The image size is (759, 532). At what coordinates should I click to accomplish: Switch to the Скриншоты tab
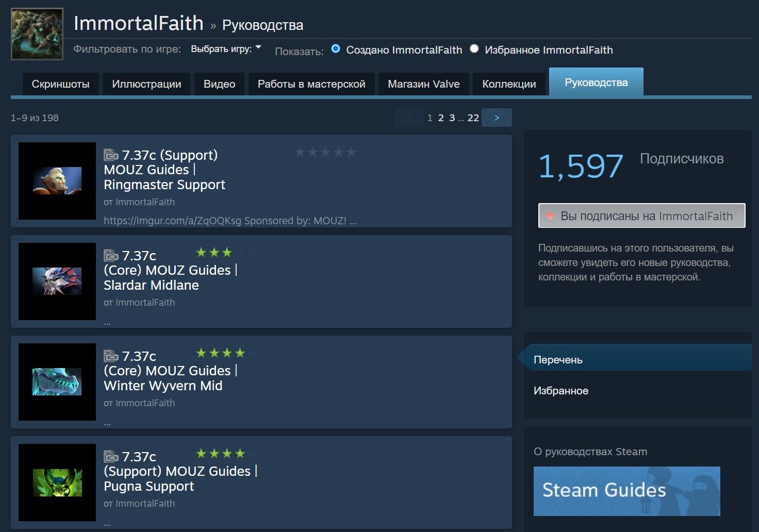(60, 84)
